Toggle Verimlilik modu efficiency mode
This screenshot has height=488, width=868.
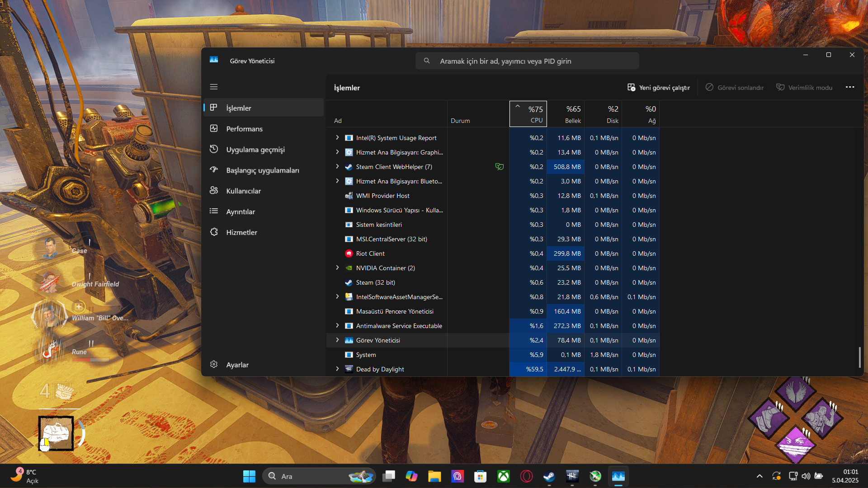pyautogui.click(x=804, y=88)
